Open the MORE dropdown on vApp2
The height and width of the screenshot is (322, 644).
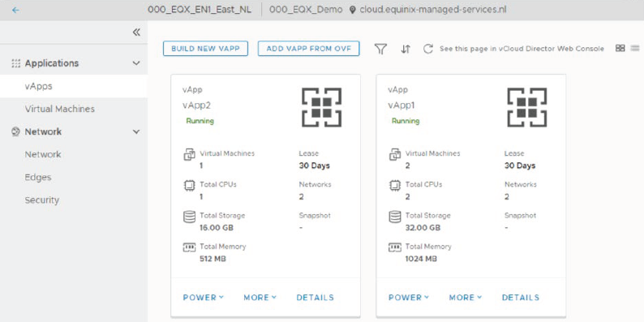point(260,298)
